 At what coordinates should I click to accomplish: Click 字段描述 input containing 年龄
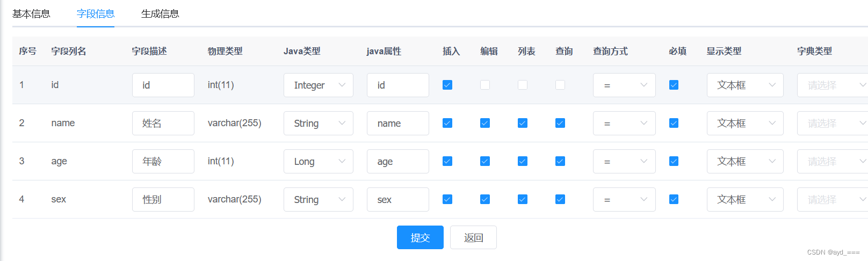163,161
